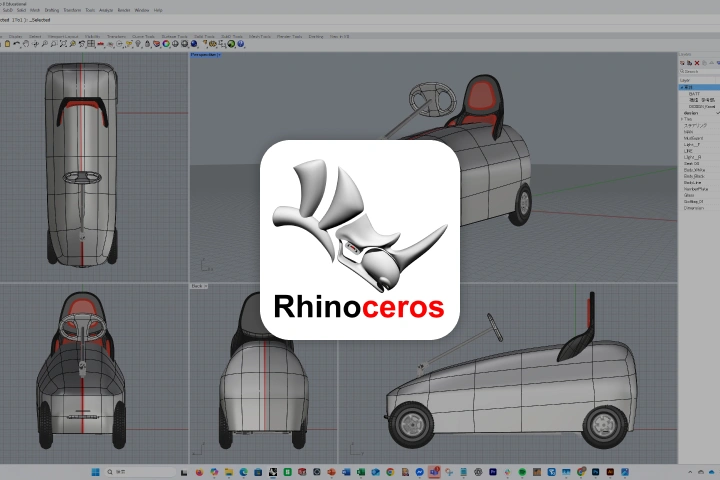
Task: Open the Analyze menu
Action: click(x=106, y=10)
